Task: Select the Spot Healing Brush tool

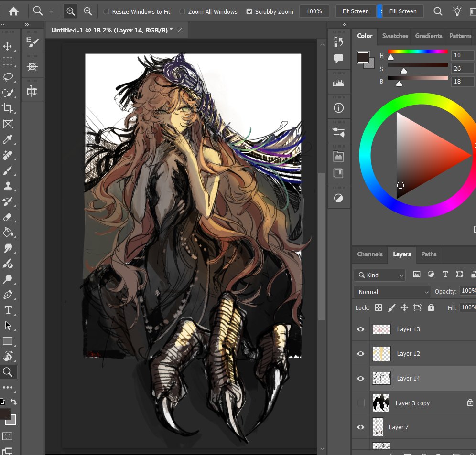Action: click(x=8, y=155)
